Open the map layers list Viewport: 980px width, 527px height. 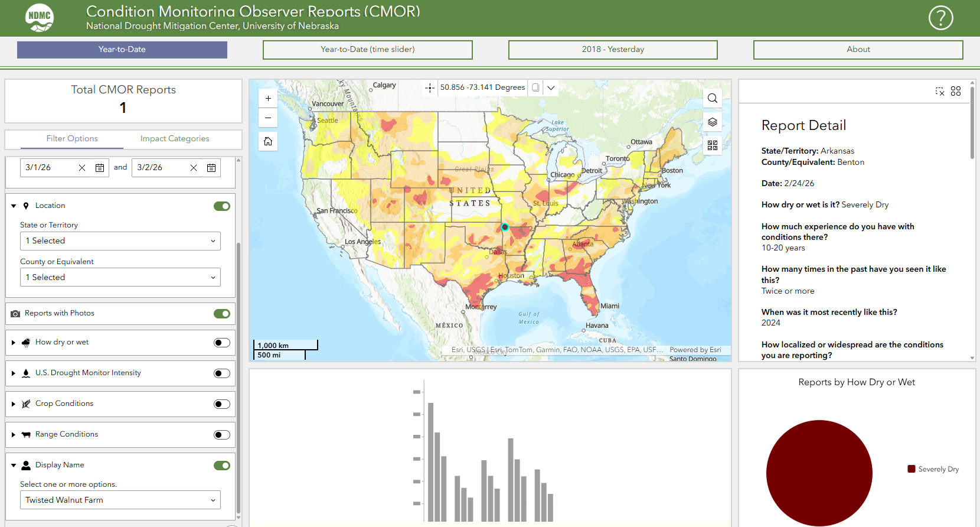coord(713,122)
